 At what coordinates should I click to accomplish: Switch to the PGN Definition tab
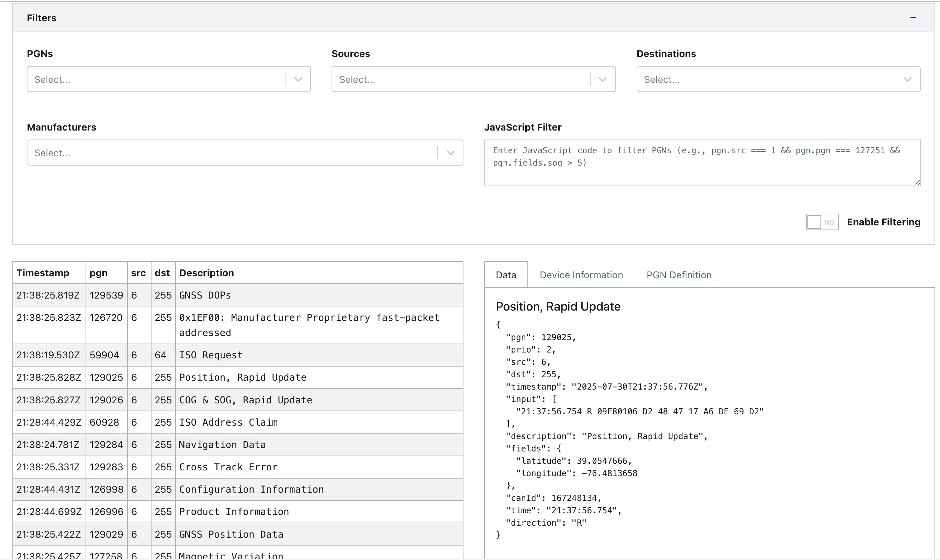pos(679,275)
